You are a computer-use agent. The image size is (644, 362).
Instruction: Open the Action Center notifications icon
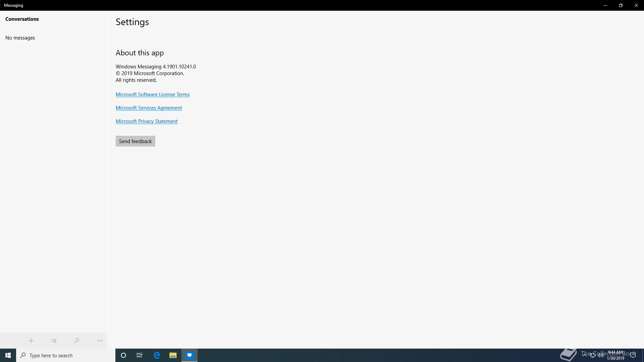click(x=633, y=355)
